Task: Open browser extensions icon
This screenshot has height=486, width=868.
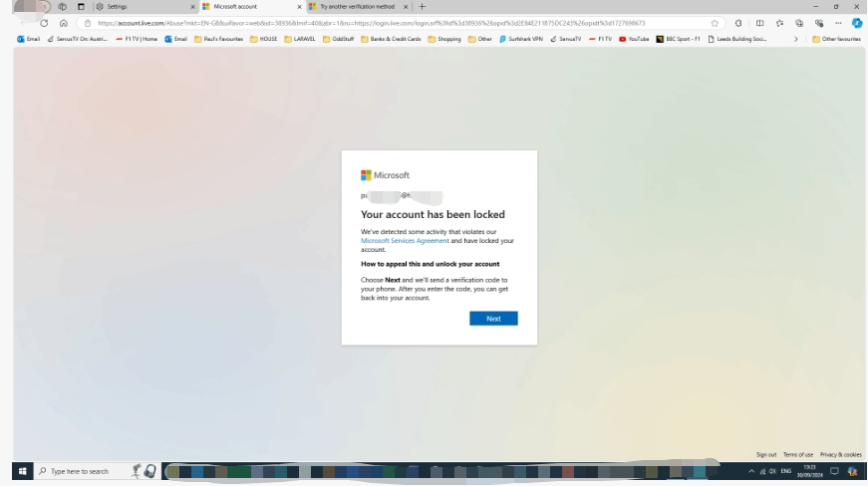Action: point(738,23)
